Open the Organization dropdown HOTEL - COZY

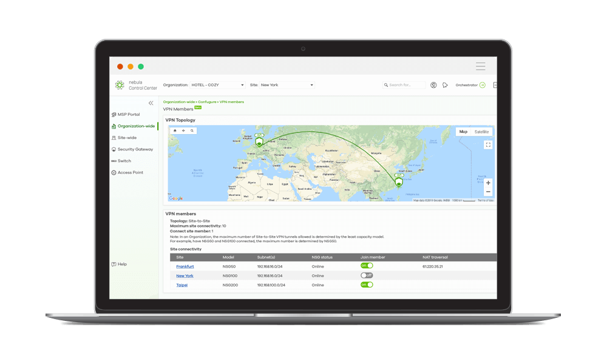coord(217,85)
